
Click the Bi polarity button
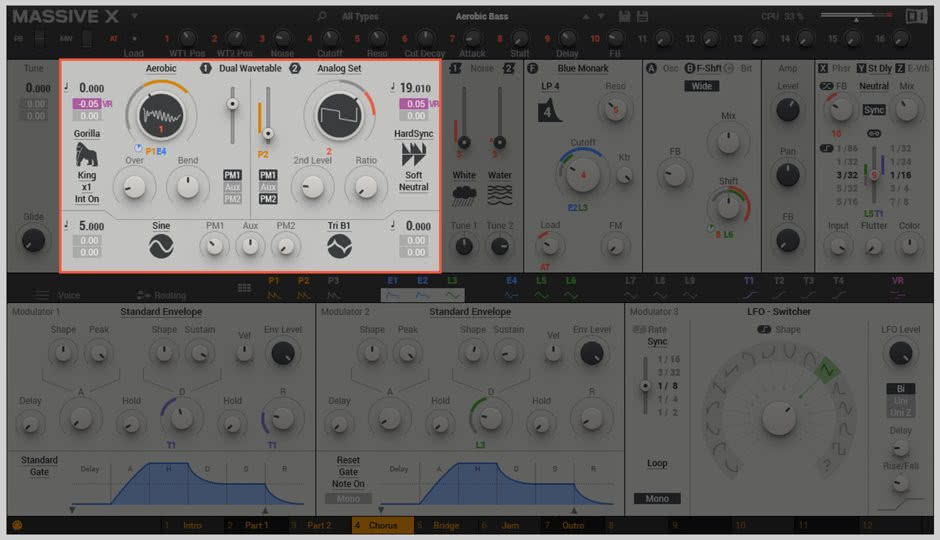coord(900,388)
